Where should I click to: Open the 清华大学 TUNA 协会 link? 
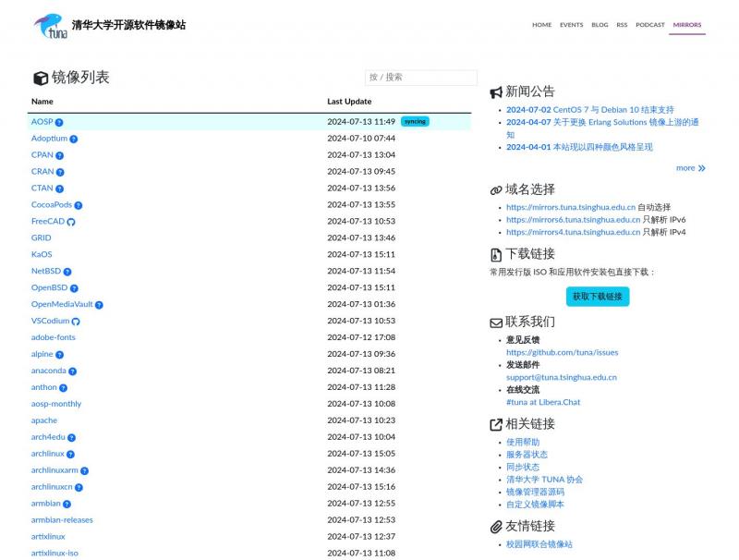544,480
